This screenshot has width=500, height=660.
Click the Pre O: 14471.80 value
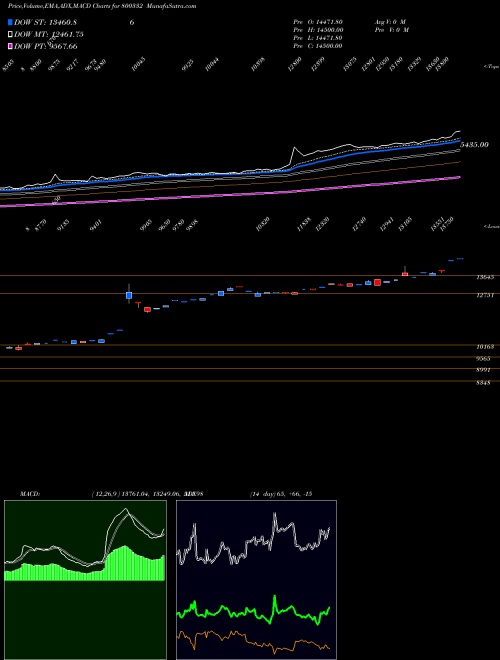click(x=318, y=22)
